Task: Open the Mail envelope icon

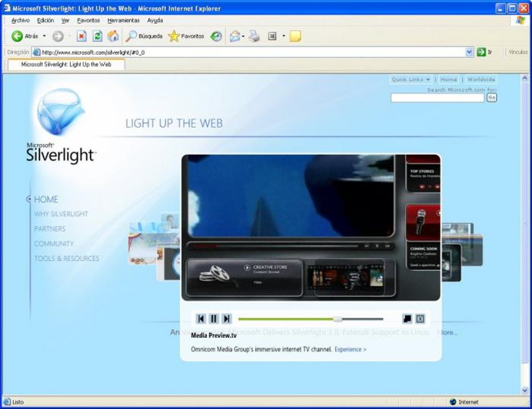Action: (235, 36)
